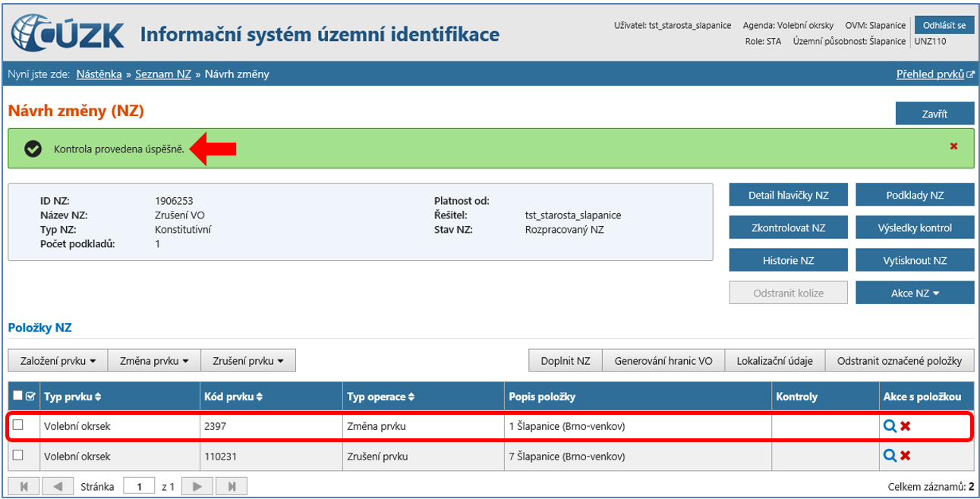Expand the Zrušení prvku dropdown
Screen dimensions: 980x499
click(247, 361)
